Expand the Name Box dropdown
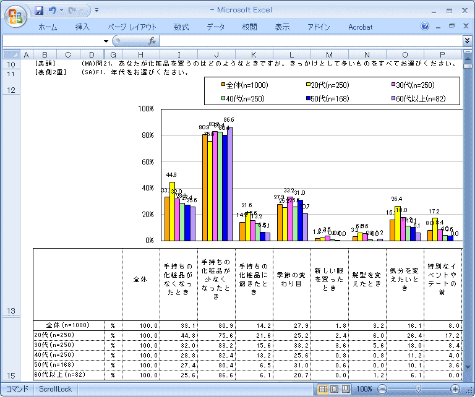475x397 pixels. point(106,41)
